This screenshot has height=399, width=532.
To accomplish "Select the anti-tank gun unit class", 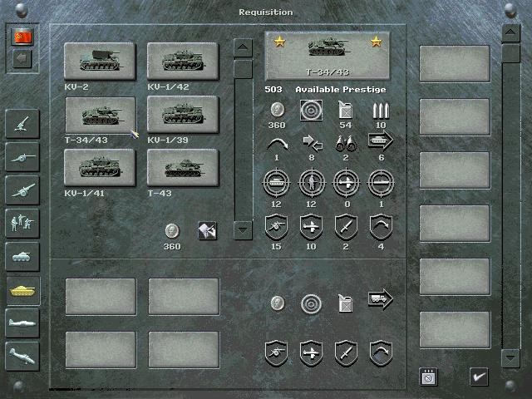I will tap(22, 156).
